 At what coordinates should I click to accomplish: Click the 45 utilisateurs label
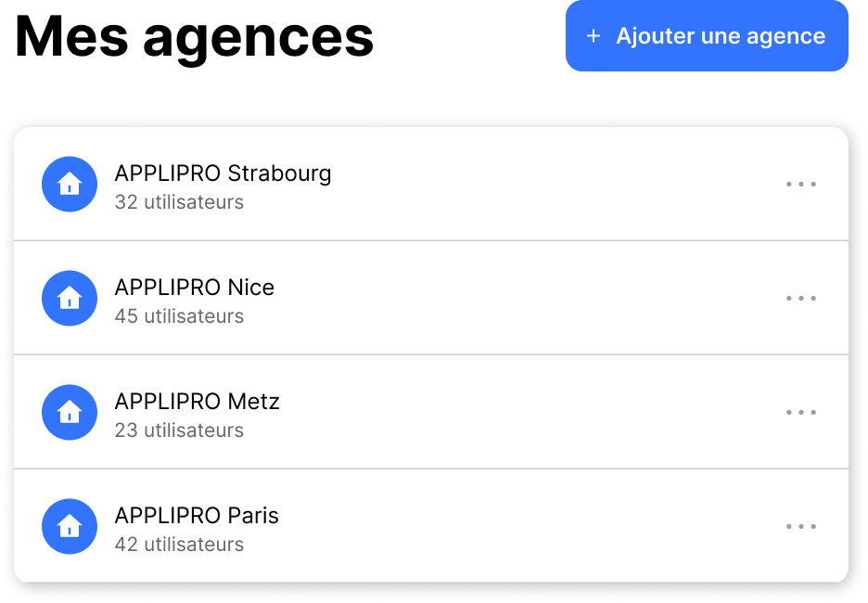(x=179, y=316)
